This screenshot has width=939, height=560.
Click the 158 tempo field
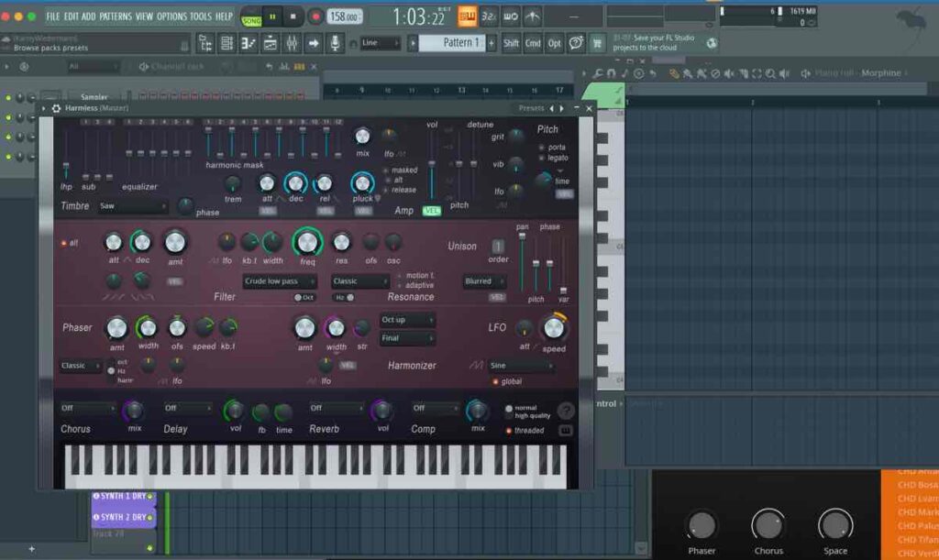[345, 16]
